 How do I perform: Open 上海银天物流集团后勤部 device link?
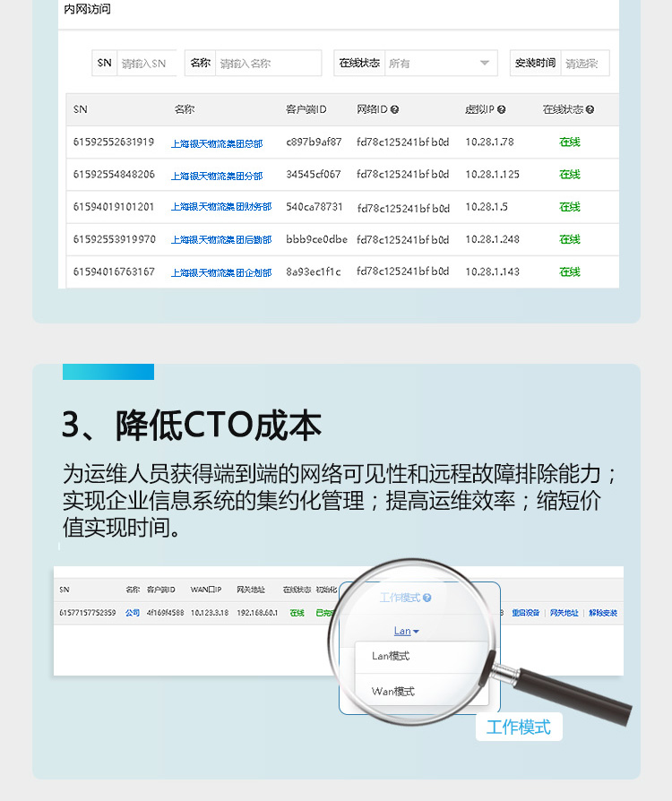tap(220, 240)
